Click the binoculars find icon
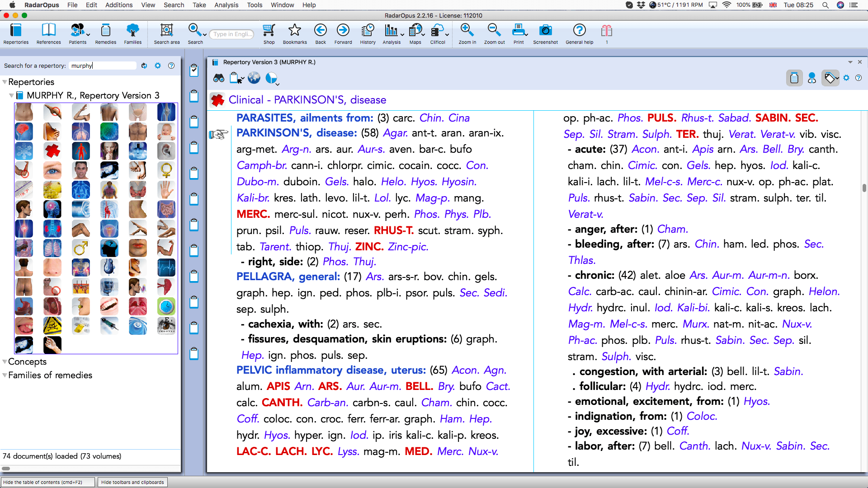868x488 pixels. (x=219, y=78)
